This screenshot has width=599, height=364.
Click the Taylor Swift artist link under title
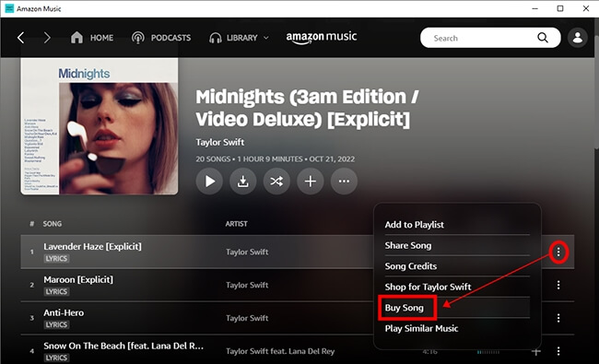tap(219, 143)
